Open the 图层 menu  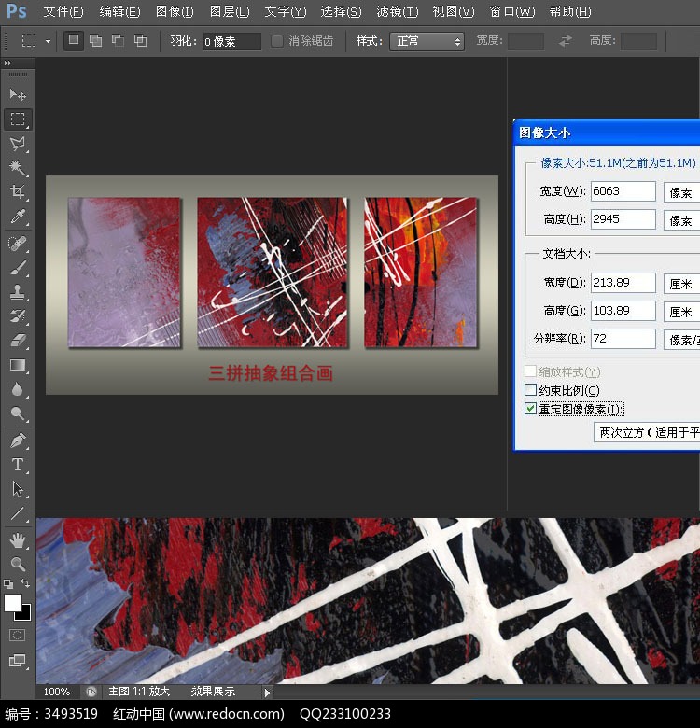coord(230,11)
